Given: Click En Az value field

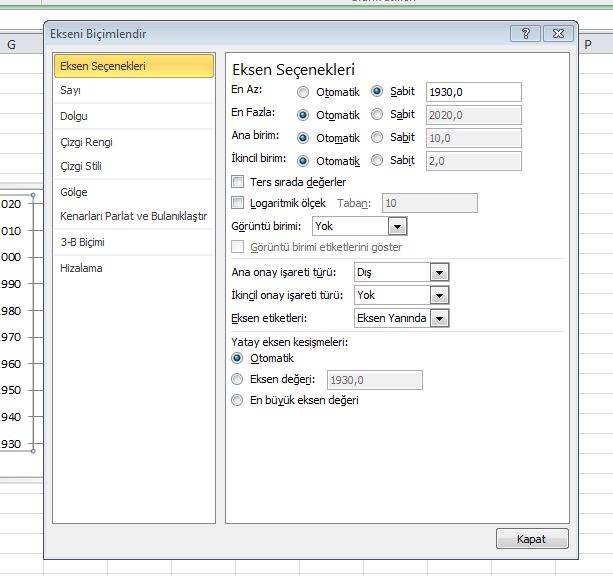Looking at the screenshot, I should (x=473, y=91).
